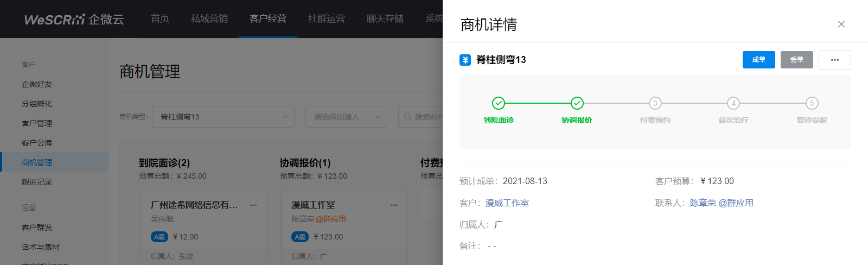
Task: Mark opportunity as 丢单
Action: pyautogui.click(x=796, y=60)
